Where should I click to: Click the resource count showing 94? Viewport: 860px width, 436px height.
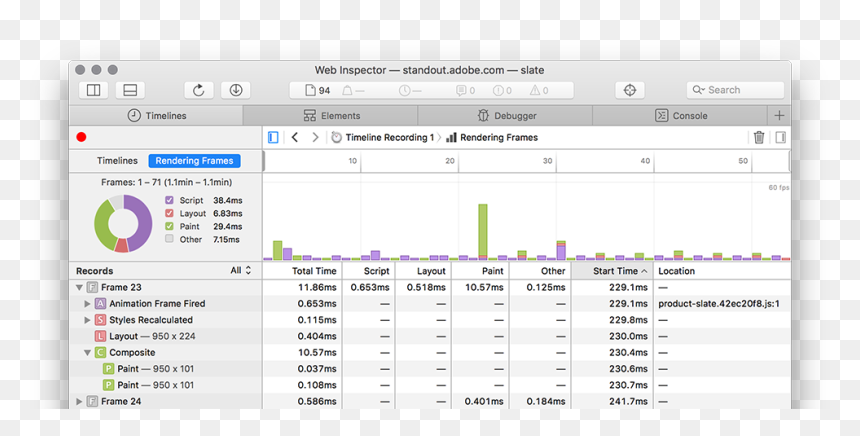point(318,90)
